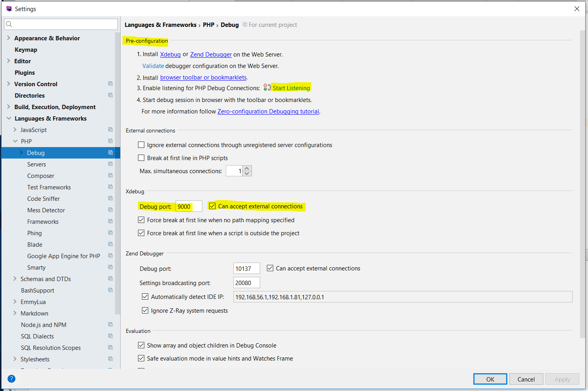The image size is (588, 391).
Task: Click the project-level icon beside Schemas and DTDs
Action: 110,279
